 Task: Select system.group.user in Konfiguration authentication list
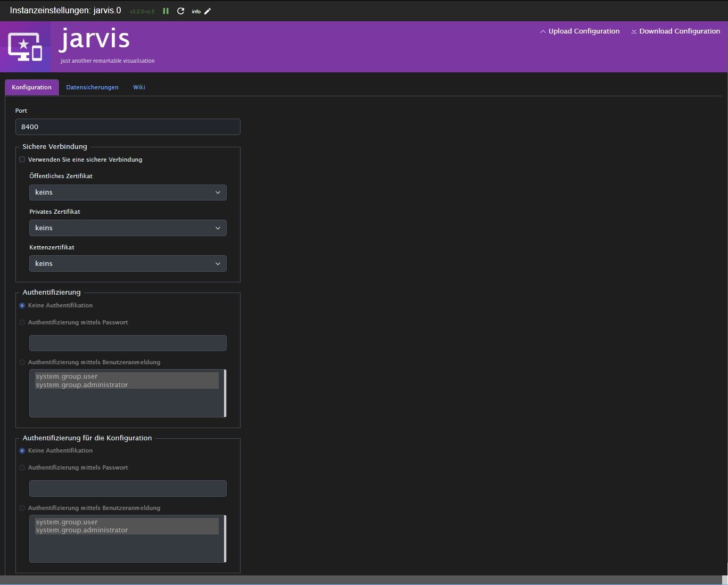click(x=127, y=522)
